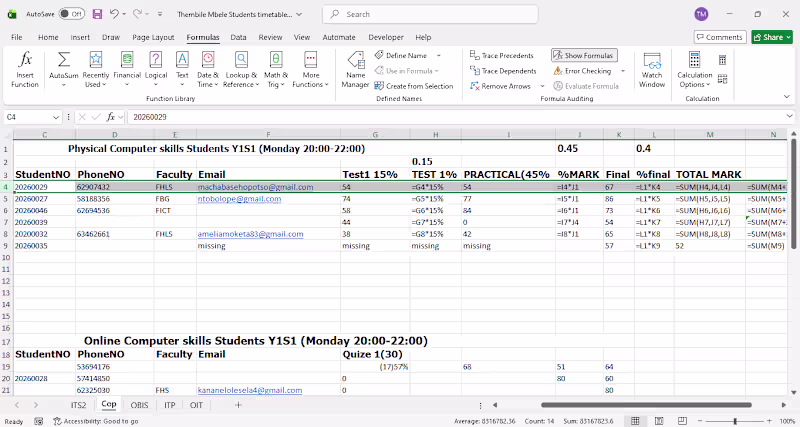Click the AutoSum sigma icon

coord(64,60)
